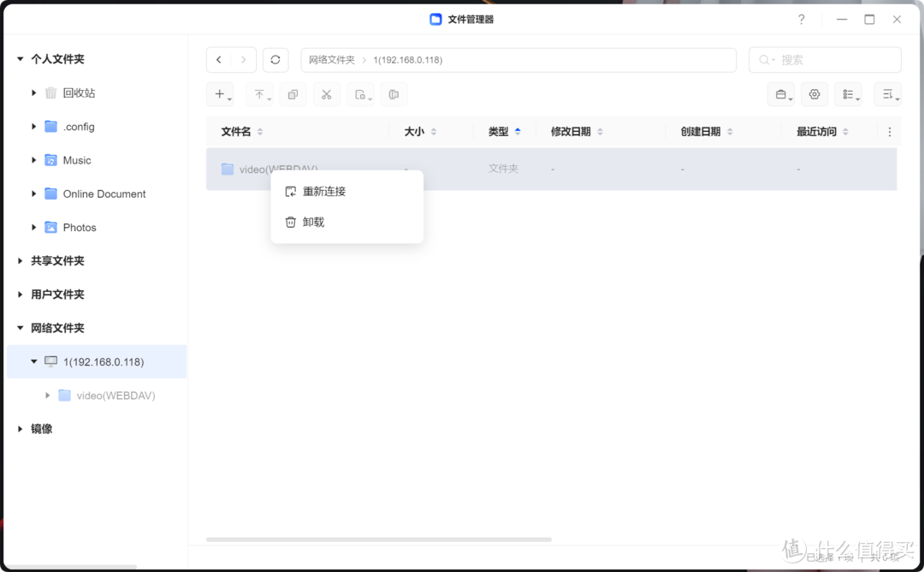Click the 网络文件夹 breadcrumb link

coord(332,59)
